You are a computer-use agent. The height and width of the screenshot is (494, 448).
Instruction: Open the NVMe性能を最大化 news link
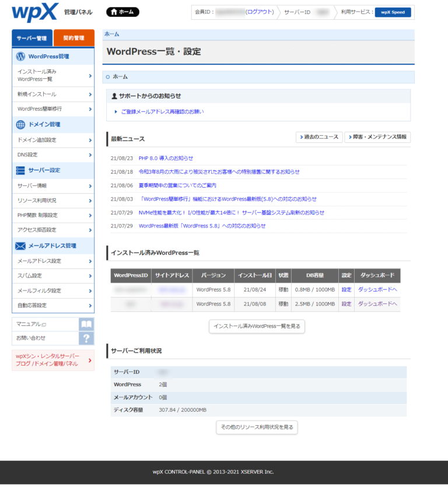[231, 213]
